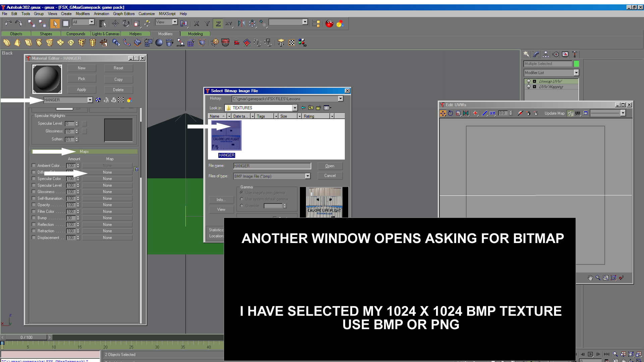Image resolution: width=644 pixels, height=362 pixels.
Task: Click the Undo arrow icon
Action: [x=8, y=23]
